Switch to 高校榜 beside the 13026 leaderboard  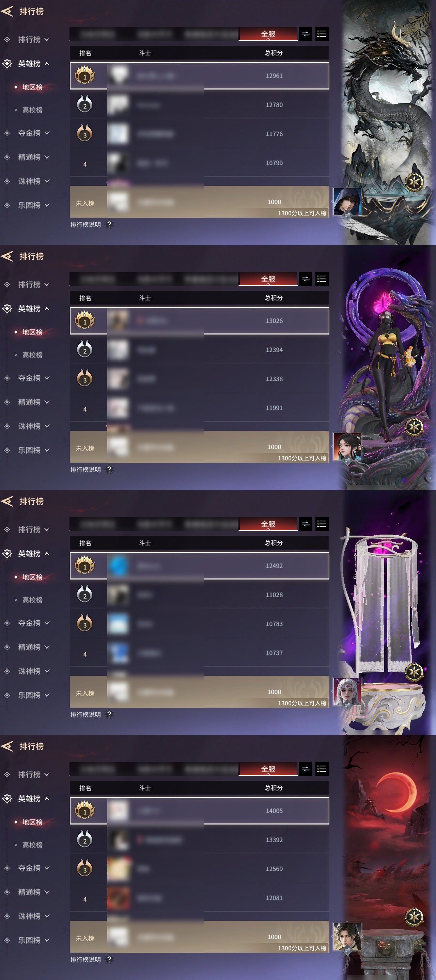pyautogui.click(x=32, y=355)
